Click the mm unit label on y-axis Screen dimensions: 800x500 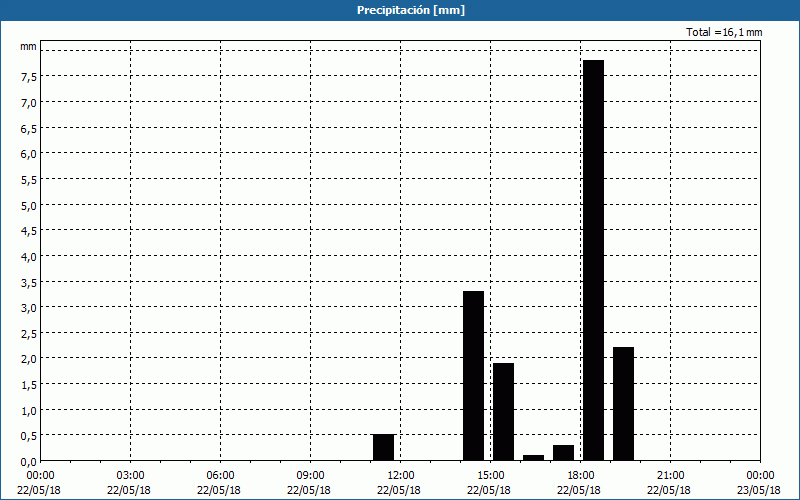[29, 46]
